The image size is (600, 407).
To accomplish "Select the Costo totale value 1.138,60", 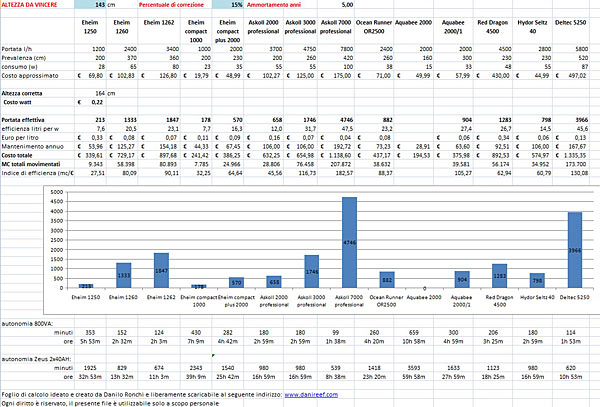I will click(336, 155).
